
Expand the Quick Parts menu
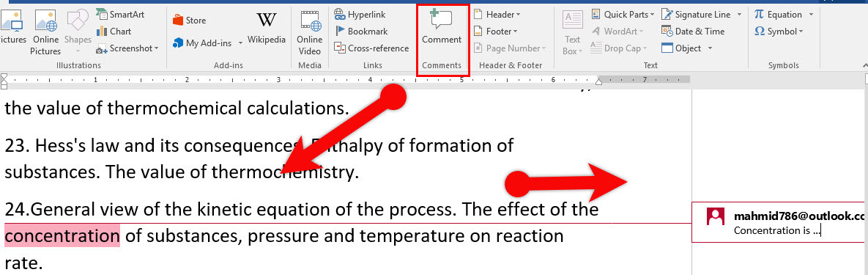[623, 15]
